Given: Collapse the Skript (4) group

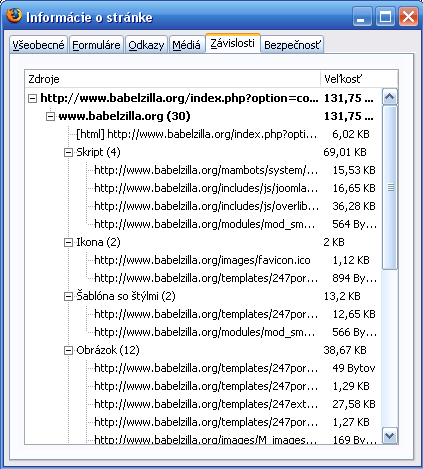Looking at the screenshot, I should [x=68, y=152].
